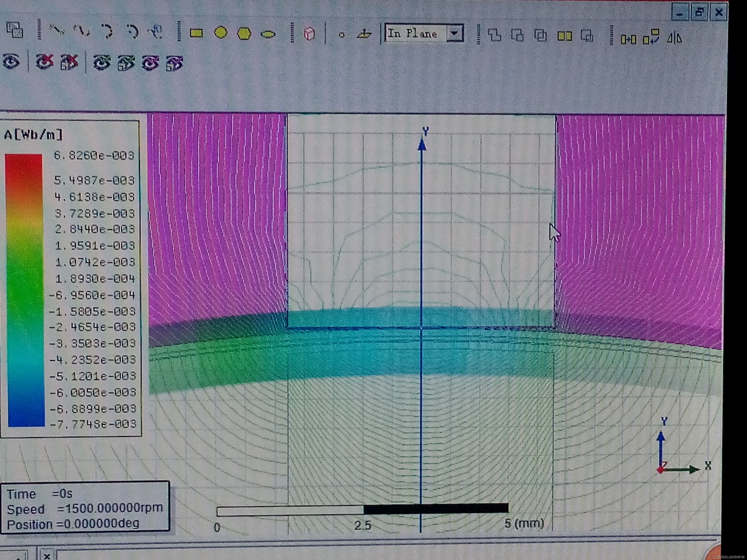Click the Subtract objects icon
The image size is (747, 560).
click(517, 35)
